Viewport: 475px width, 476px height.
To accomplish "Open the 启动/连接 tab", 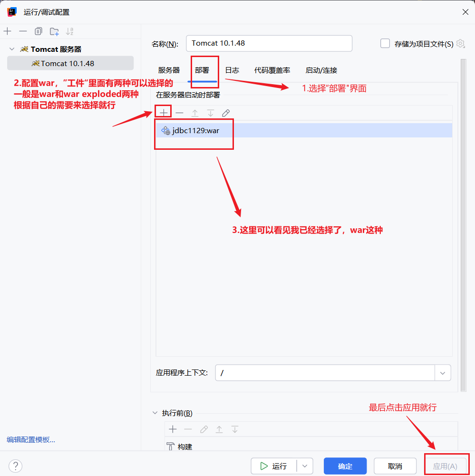I will point(321,70).
